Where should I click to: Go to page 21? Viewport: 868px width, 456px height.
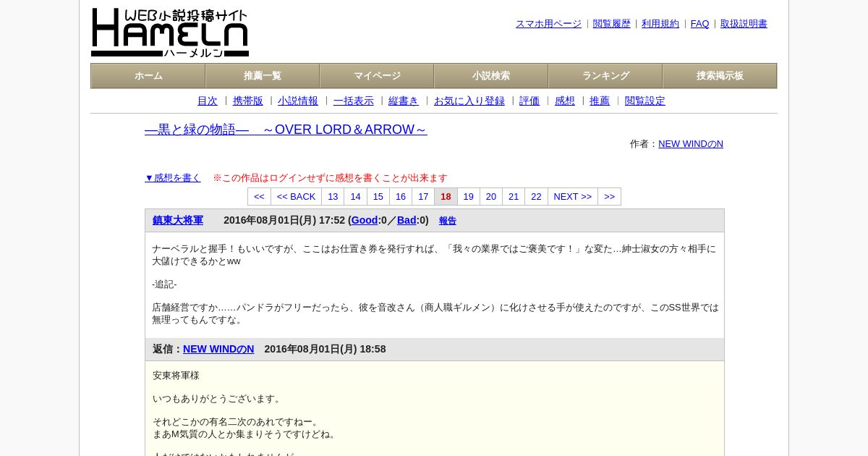click(514, 197)
